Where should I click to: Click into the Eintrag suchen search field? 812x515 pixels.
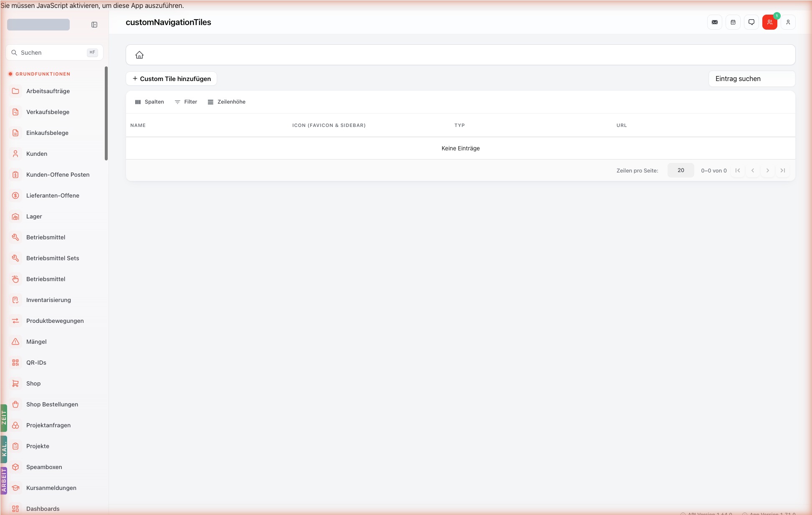tap(752, 79)
